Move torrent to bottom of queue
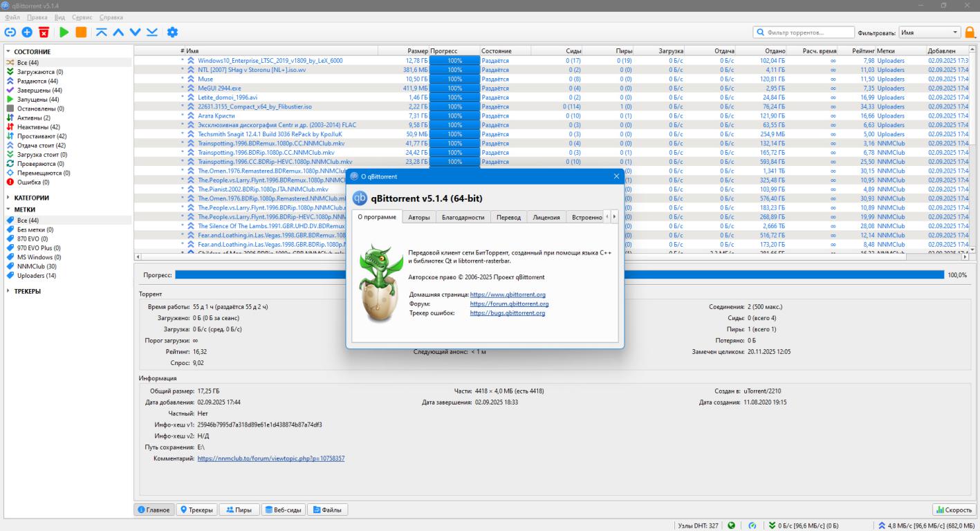This screenshot has width=980, height=531. 152,32
